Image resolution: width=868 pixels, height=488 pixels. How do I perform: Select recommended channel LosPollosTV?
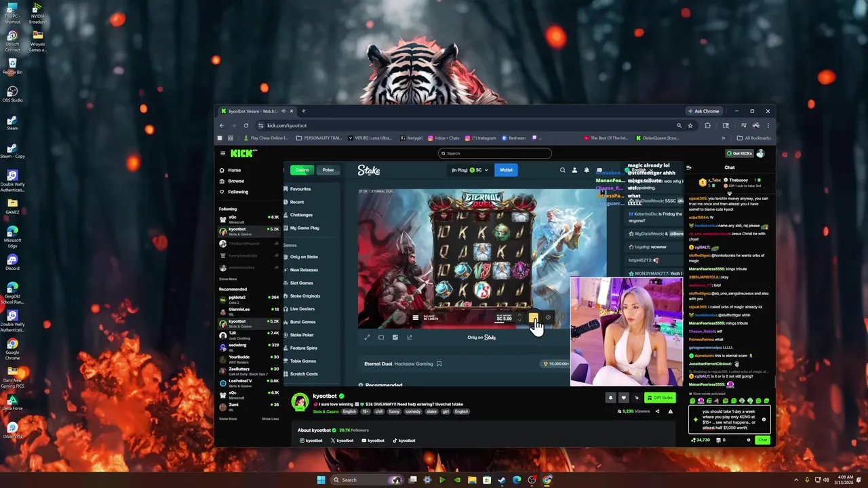(x=249, y=383)
